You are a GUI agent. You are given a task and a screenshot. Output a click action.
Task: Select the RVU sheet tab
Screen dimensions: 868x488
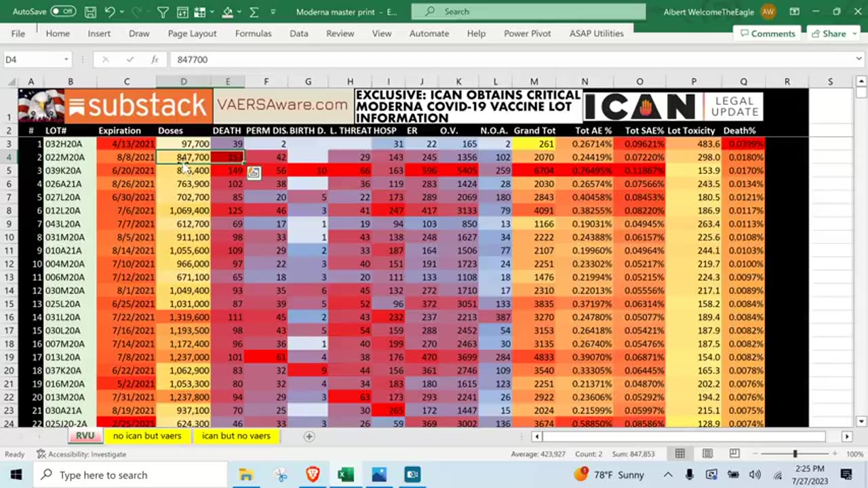tap(85, 436)
